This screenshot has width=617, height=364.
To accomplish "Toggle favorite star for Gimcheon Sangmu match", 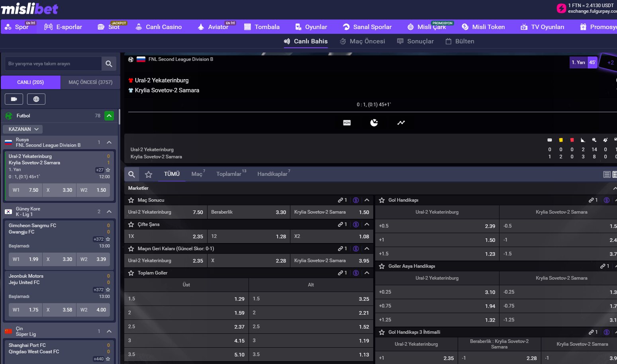I will [108, 239].
